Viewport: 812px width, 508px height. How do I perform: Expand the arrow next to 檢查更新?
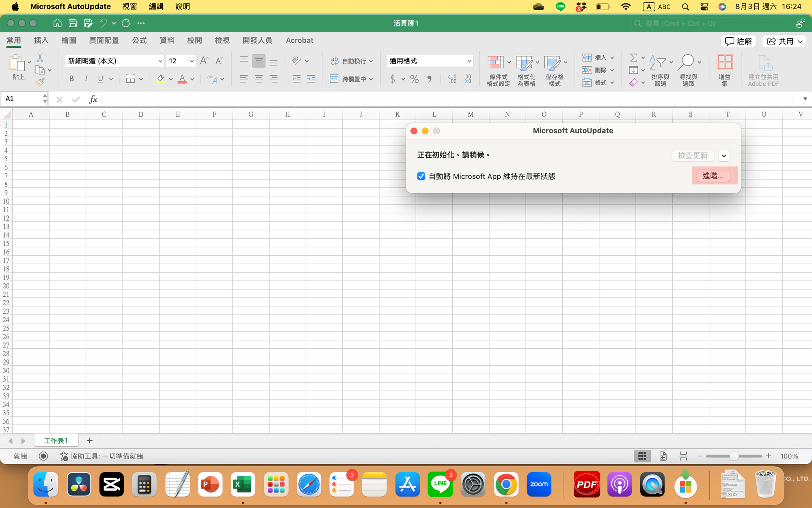[724, 156]
